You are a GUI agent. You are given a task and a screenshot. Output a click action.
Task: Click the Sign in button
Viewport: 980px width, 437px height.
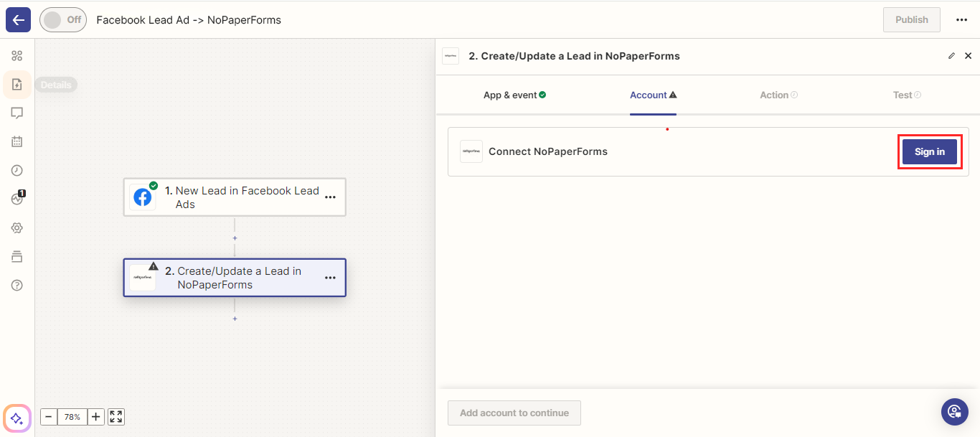point(930,151)
